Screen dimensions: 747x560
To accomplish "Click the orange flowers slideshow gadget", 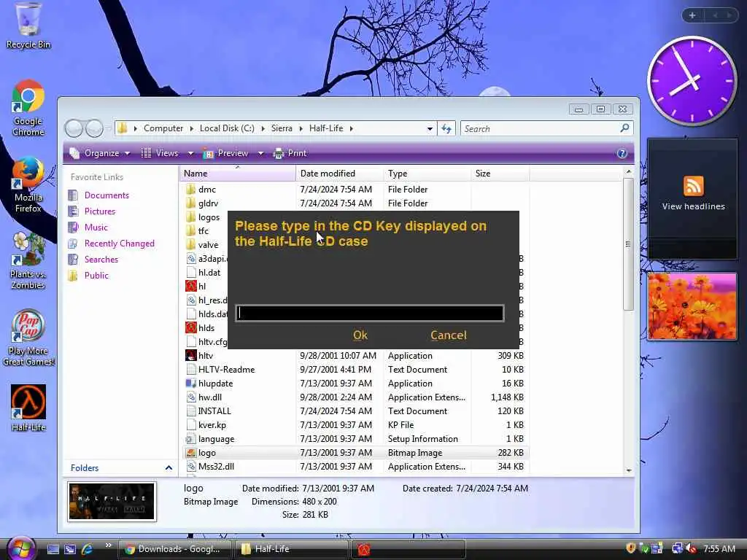I will [x=692, y=306].
